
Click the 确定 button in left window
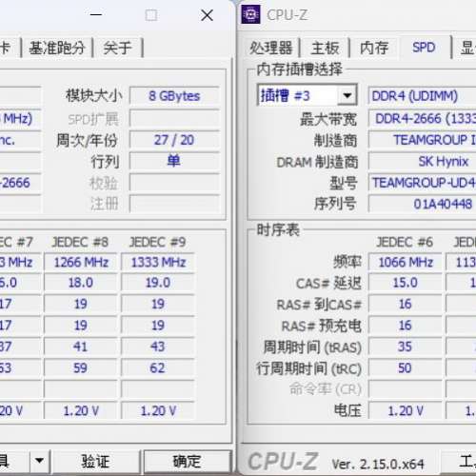(187, 461)
